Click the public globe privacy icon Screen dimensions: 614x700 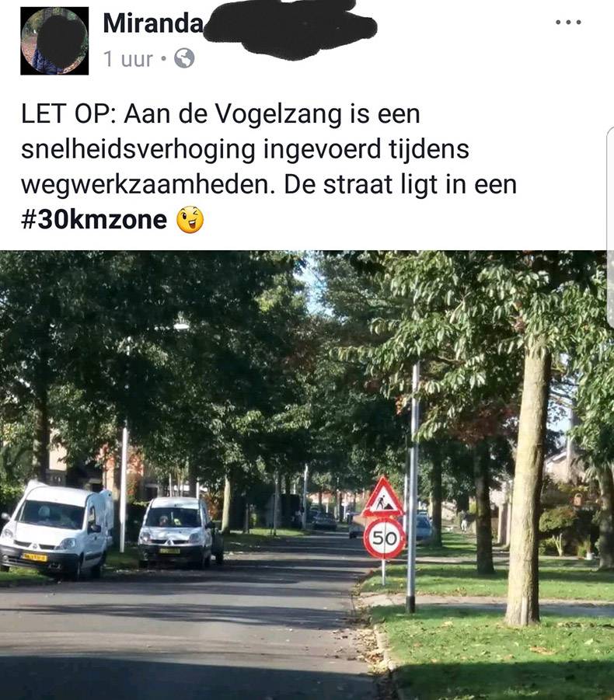[x=184, y=58]
